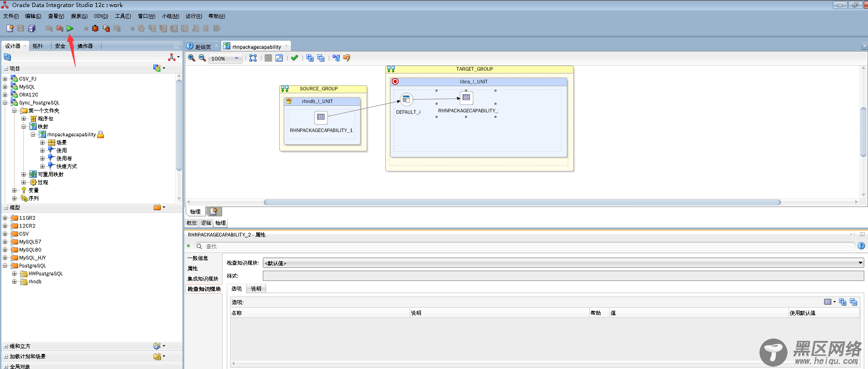Switch to the 拓扑 navigator tab
This screenshot has height=369, width=868.
click(38, 46)
